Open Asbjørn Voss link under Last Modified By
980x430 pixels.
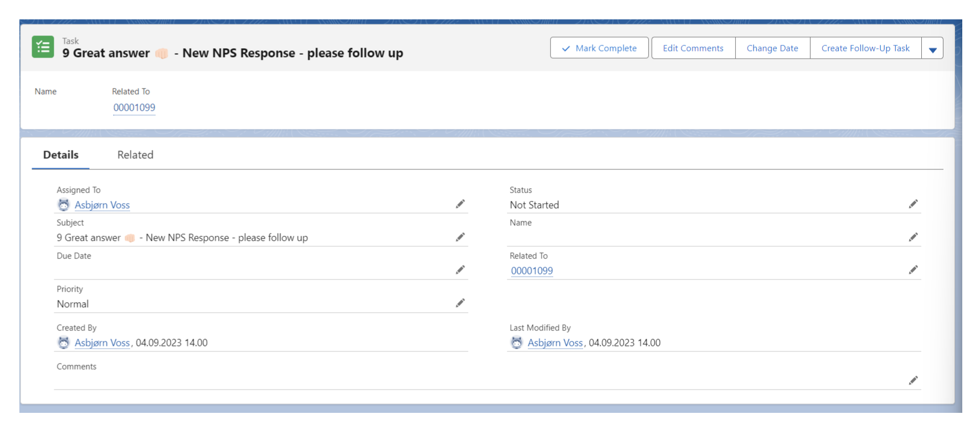pyautogui.click(x=555, y=343)
